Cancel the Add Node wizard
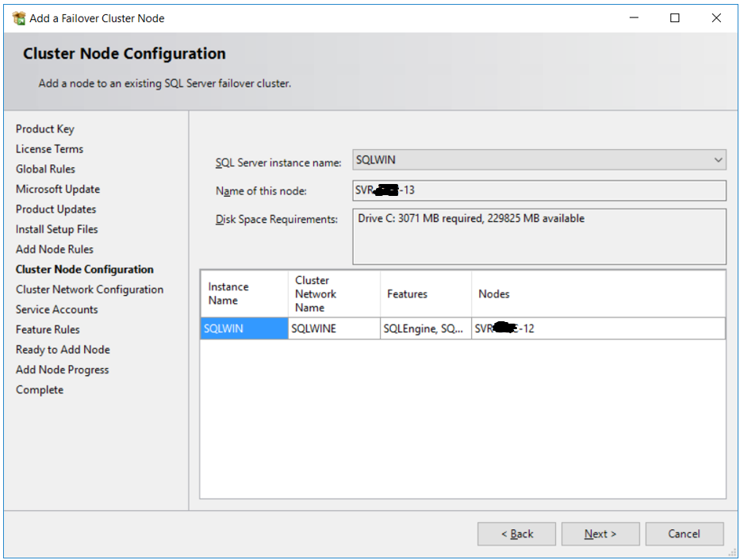This screenshot has width=740, height=560. (684, 534)
